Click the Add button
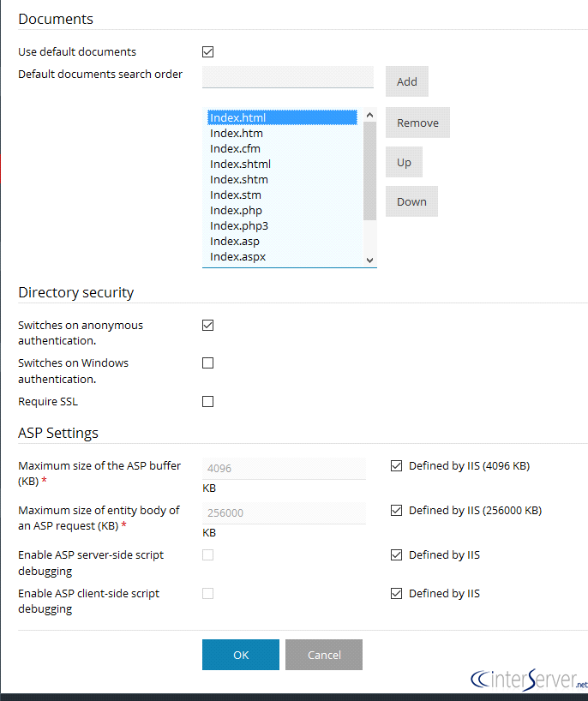Image resolution: width=588 pixels, height=701 pixels. pos(407,81)
